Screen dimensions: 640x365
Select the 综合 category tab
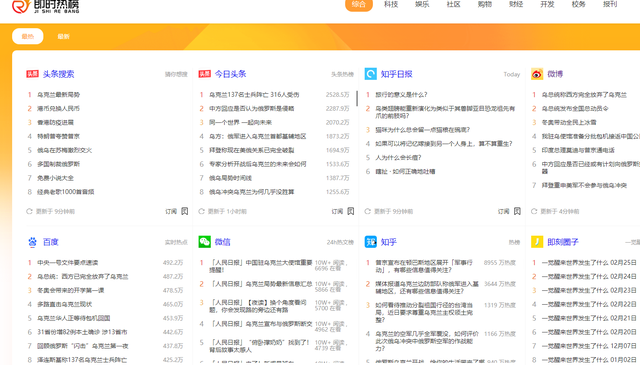click(x=359, y=4)
